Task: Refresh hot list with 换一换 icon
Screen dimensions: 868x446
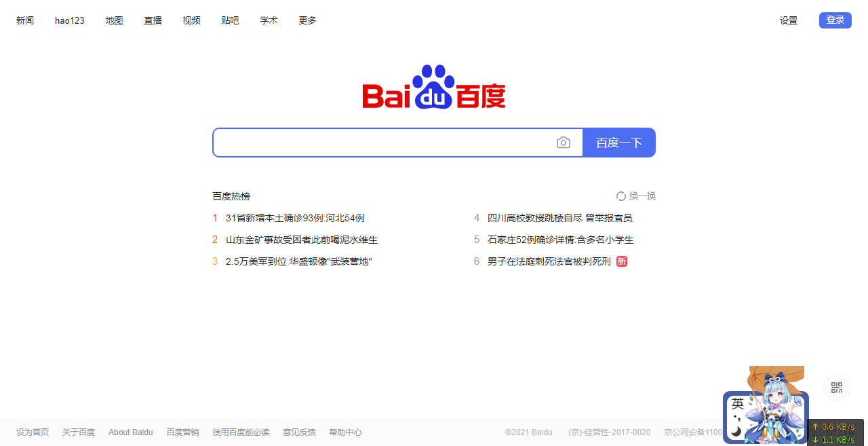Action: (x=621, y=196)
